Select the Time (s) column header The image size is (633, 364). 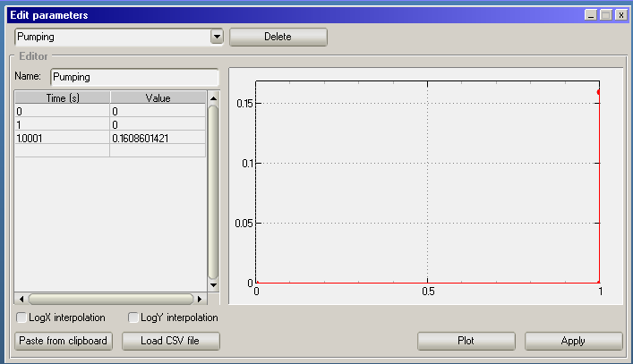point(63,97)
